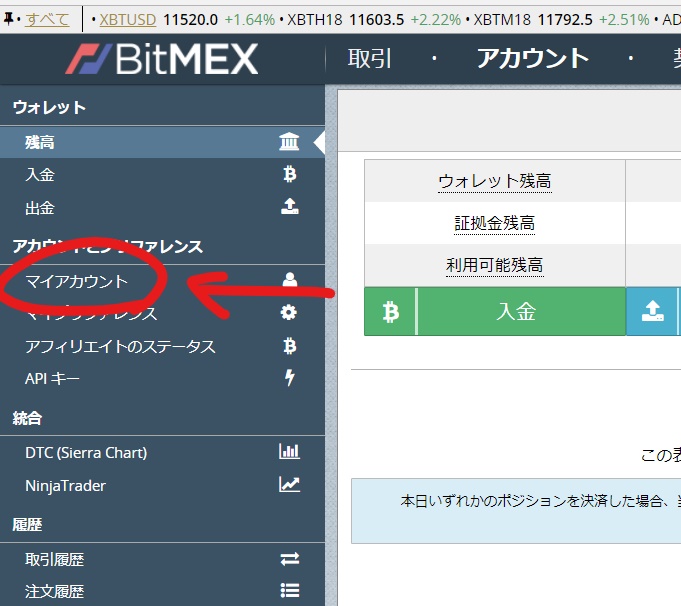Screen dimensions: 681x606
Task: Click lightning icon beside API キー
Action: 290,378
